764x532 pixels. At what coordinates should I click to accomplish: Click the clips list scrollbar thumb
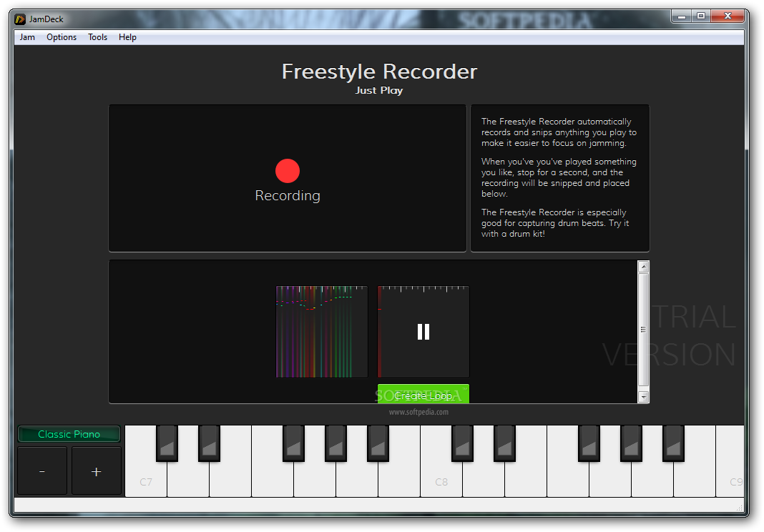(643, 330)
